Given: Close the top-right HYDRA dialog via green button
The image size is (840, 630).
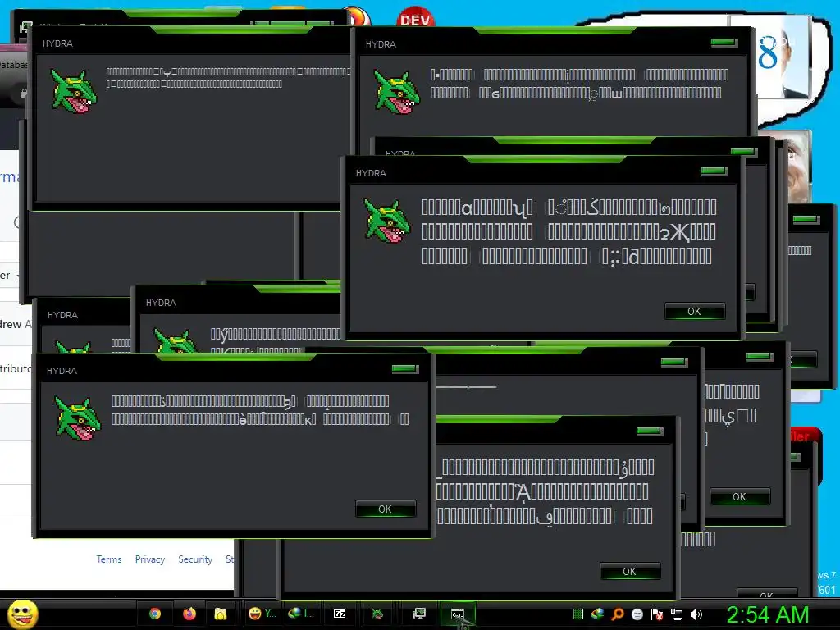Looking at the screenshot, I should click(x=724, y=43).
